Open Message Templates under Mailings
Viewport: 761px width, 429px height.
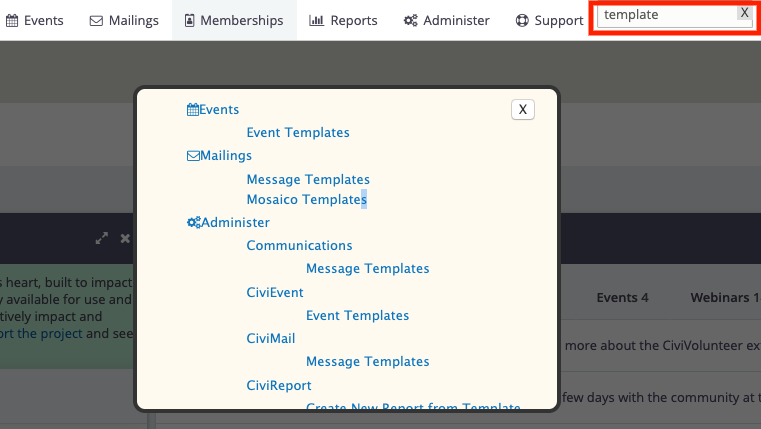(308, 180)
